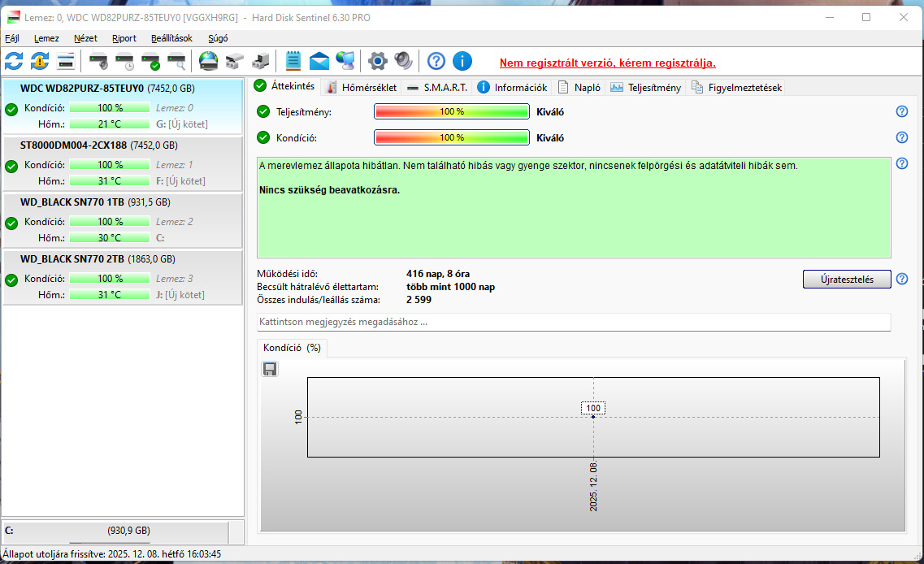Click green check icon of WD_BLACK SN770 2TB
The image size is (924, 564).
[x=11, y=280]
